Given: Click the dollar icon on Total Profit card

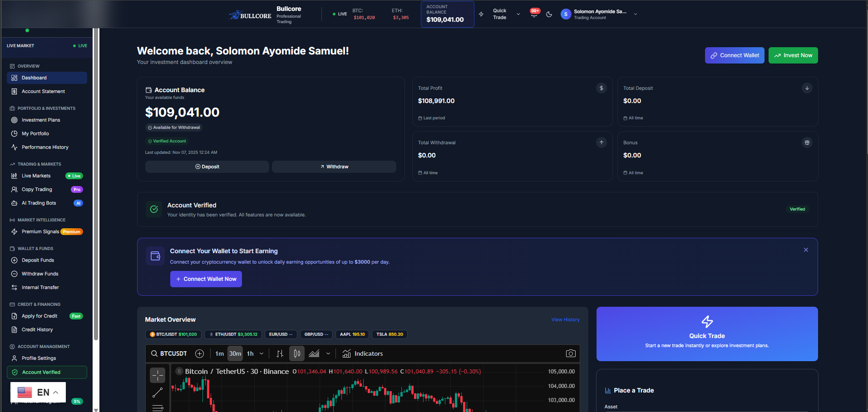Looking at the screenshot, I should 601,88.
